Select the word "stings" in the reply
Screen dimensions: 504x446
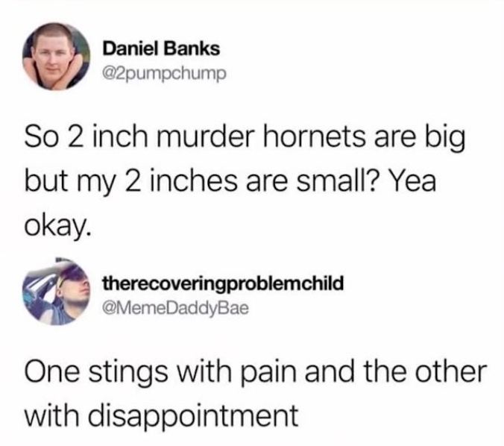tap(128, 374)
